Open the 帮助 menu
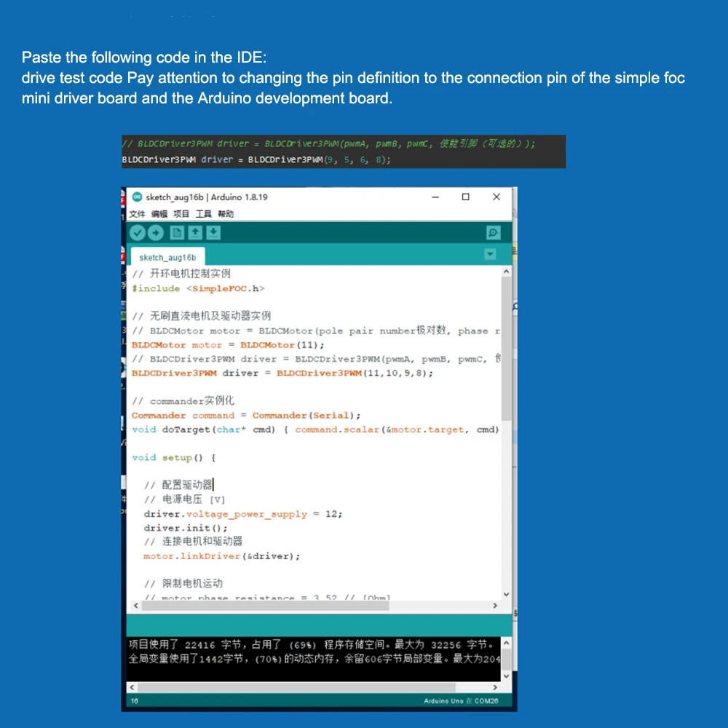The width and height of the screenshot is (728, 728). point(226,214)
